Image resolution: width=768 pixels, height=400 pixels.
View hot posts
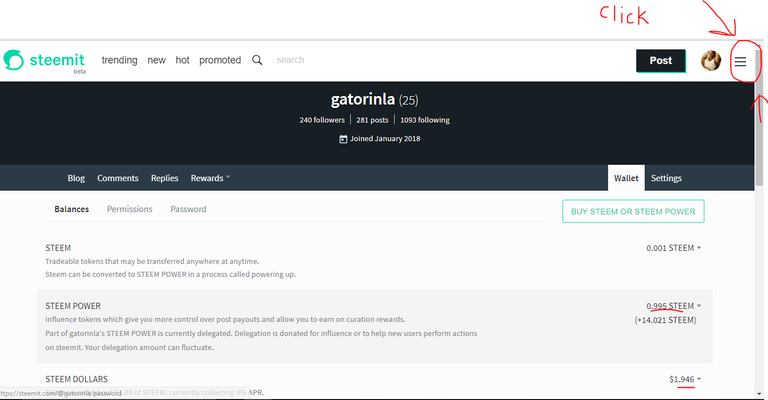(182, 60)
